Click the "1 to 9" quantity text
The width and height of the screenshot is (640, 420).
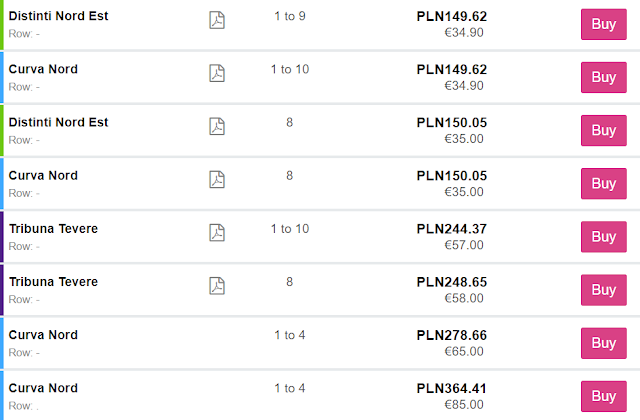point(289,16)
